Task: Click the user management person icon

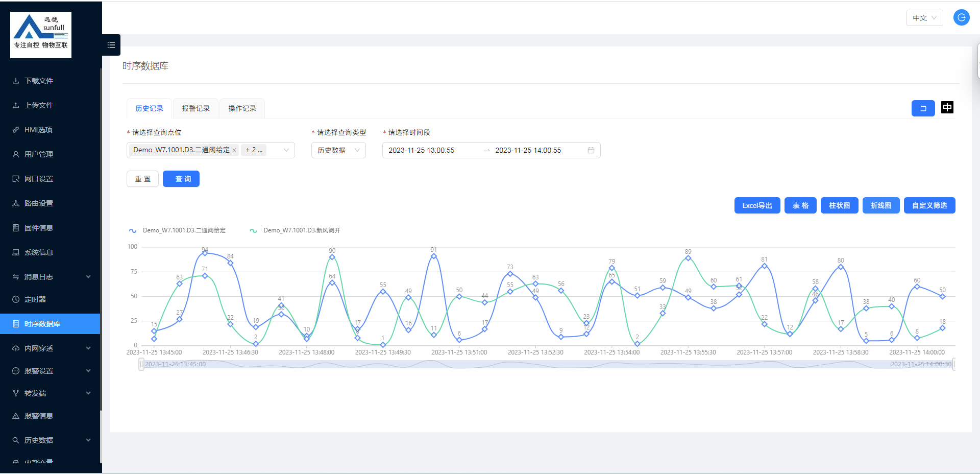Action: [16, 154]
